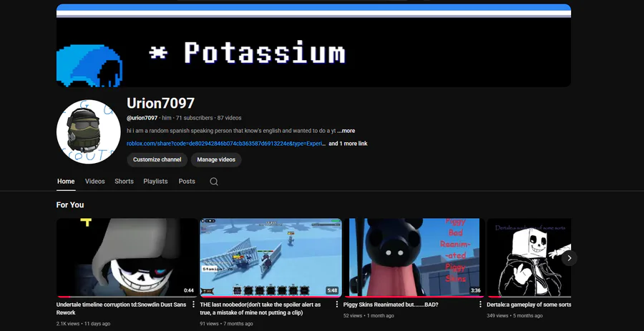Click the Urion7097 channel name heading

160,103
